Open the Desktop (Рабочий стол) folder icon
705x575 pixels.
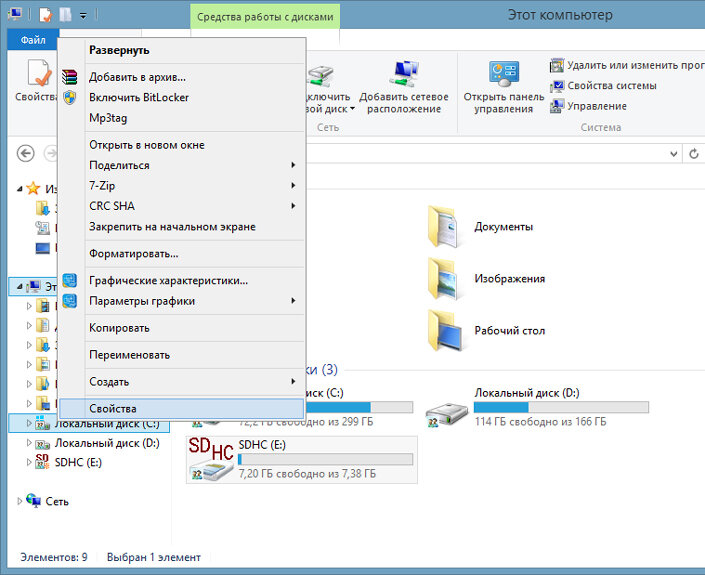[x=444, y=330]
